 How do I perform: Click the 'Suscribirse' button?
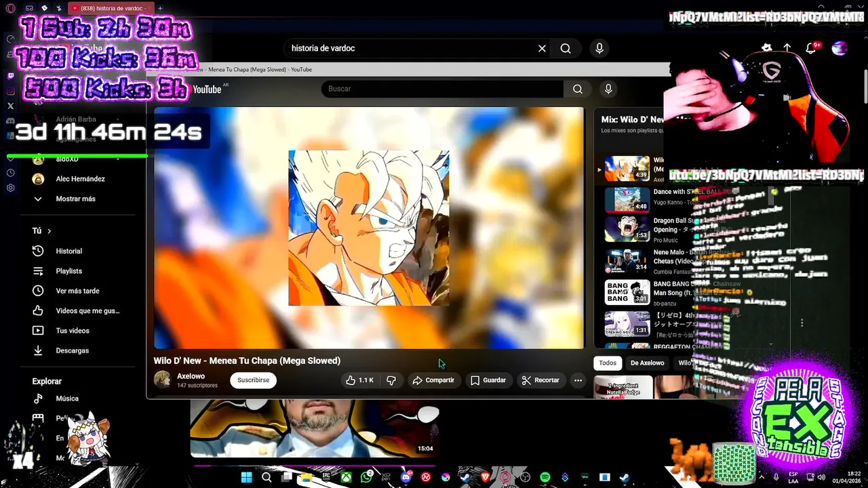254,380
